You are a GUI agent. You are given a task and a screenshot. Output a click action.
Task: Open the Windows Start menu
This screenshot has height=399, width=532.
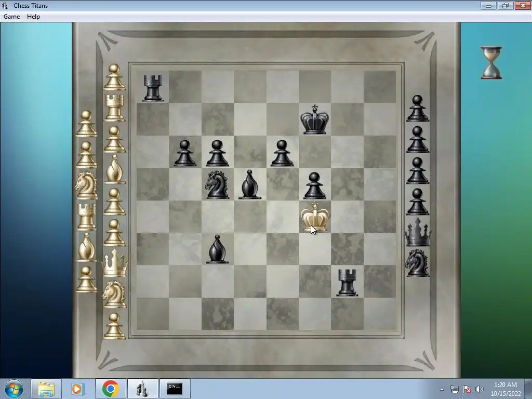click(14, 389)
